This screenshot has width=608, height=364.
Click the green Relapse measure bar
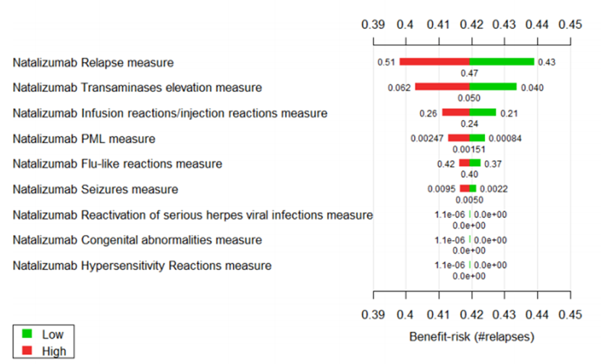tap(502, 62)
